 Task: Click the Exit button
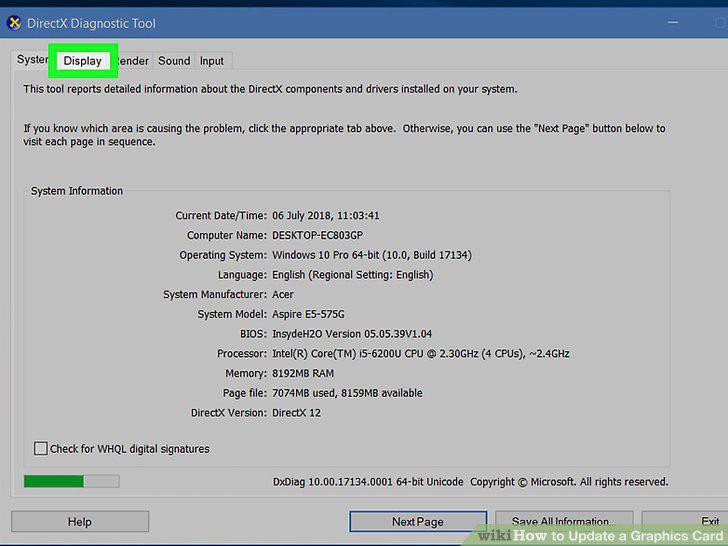click(x=684, y=521)
